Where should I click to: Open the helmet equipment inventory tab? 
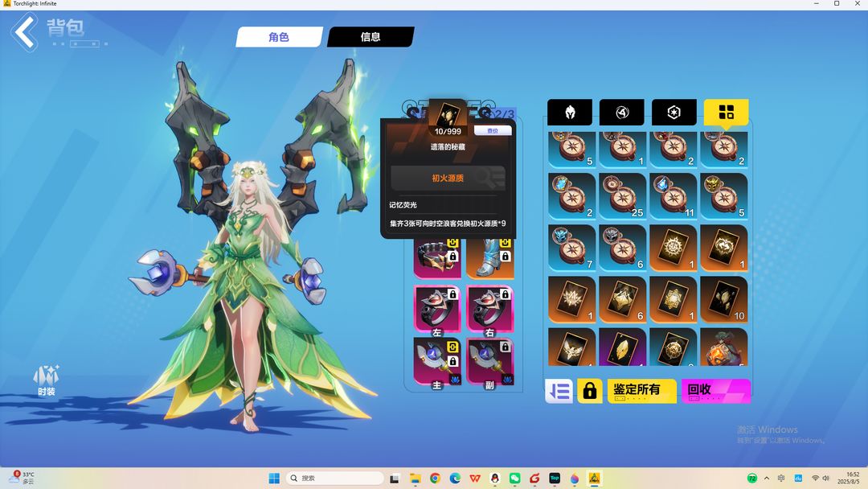coord(570,113)
